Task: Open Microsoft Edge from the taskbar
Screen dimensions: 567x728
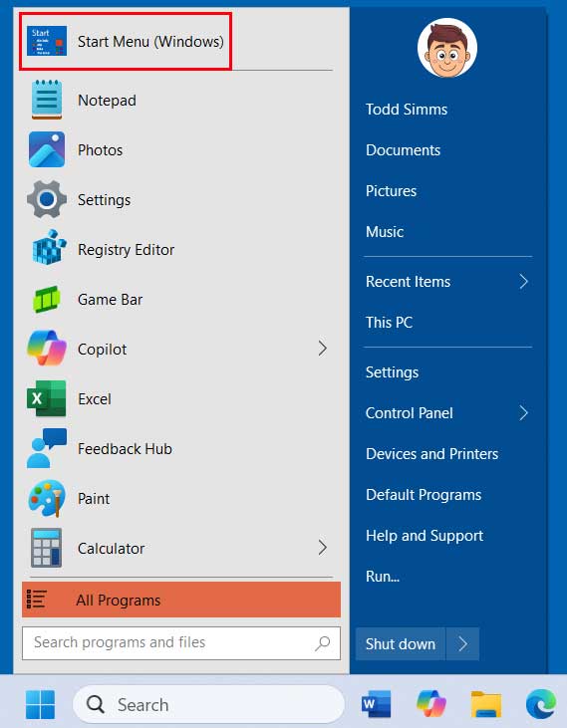Action: [x=541, y=704]
